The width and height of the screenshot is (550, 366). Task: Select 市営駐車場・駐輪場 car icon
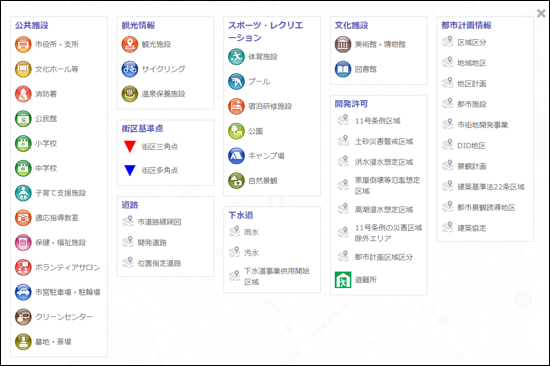[23, 292]
